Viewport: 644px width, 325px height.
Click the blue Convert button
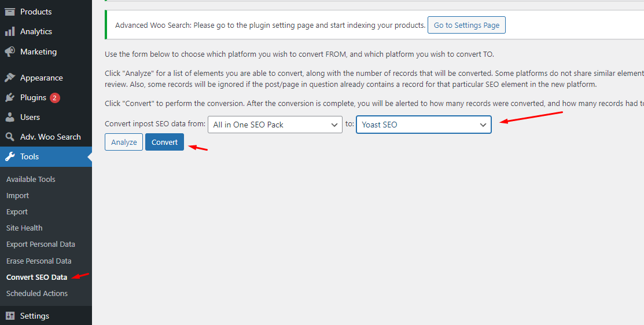click(165, 142)
